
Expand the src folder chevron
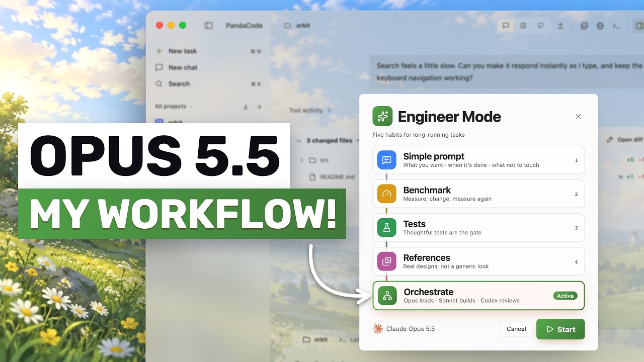click(x=301, y=160)
